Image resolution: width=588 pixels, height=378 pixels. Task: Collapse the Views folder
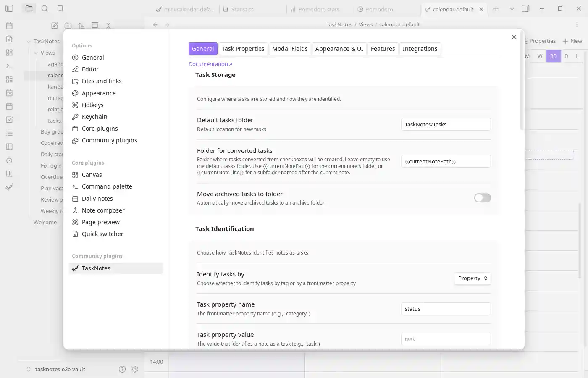pyautogui.click(x=36, y=53)
